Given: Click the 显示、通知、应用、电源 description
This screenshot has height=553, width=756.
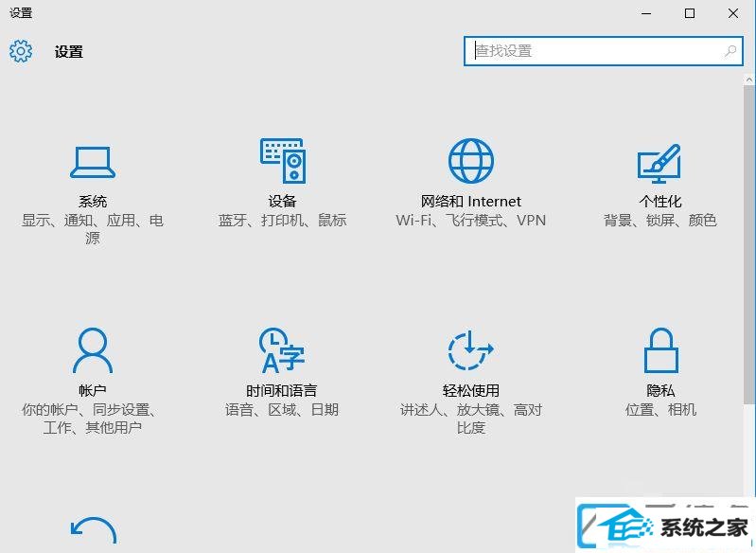Looking at the screenshot, I should point(93,229).
